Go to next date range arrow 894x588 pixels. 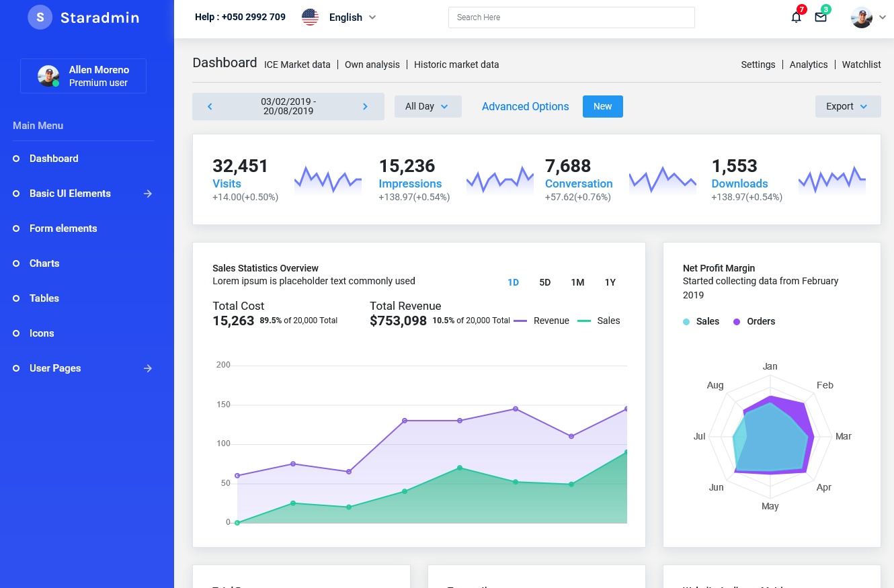(366, 106)
